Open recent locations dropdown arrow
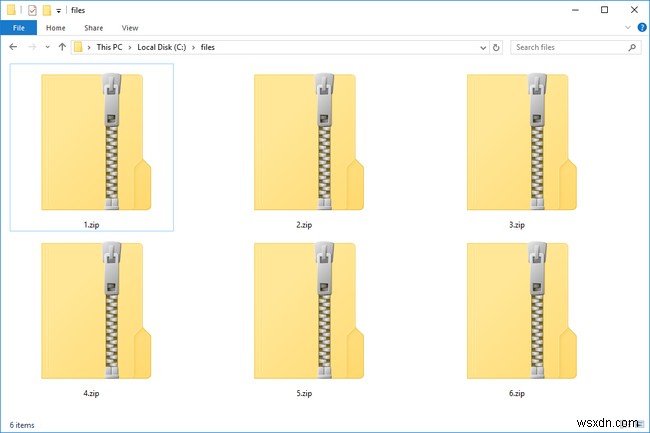The image size is (650, 433). (48, 47)
